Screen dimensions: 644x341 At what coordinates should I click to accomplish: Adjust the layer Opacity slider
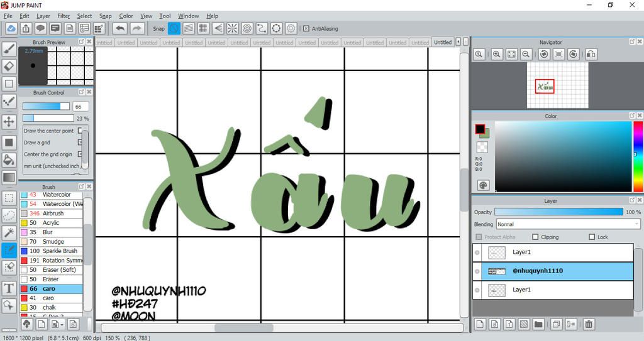click(558, 212)
